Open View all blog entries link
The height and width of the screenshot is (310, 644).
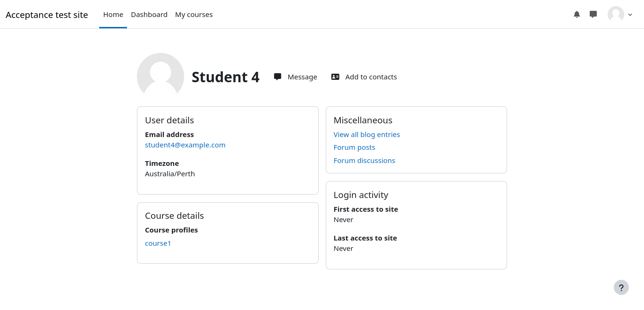tap(366, 134)
